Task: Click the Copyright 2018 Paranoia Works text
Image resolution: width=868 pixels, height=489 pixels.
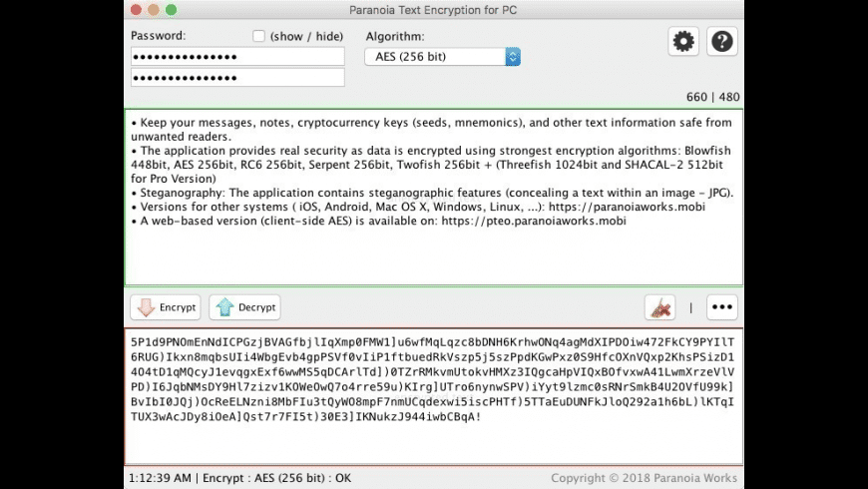Action: tap(645, 478)
